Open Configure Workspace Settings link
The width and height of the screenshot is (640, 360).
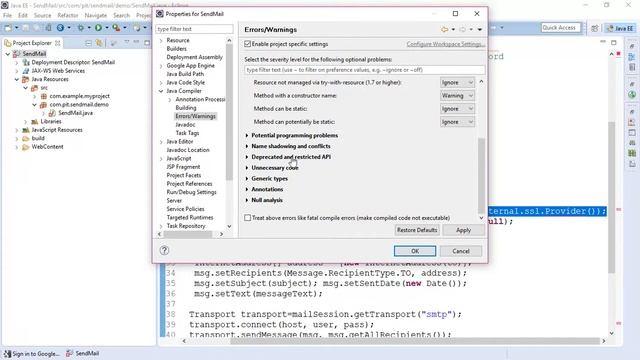coord(445,44)
